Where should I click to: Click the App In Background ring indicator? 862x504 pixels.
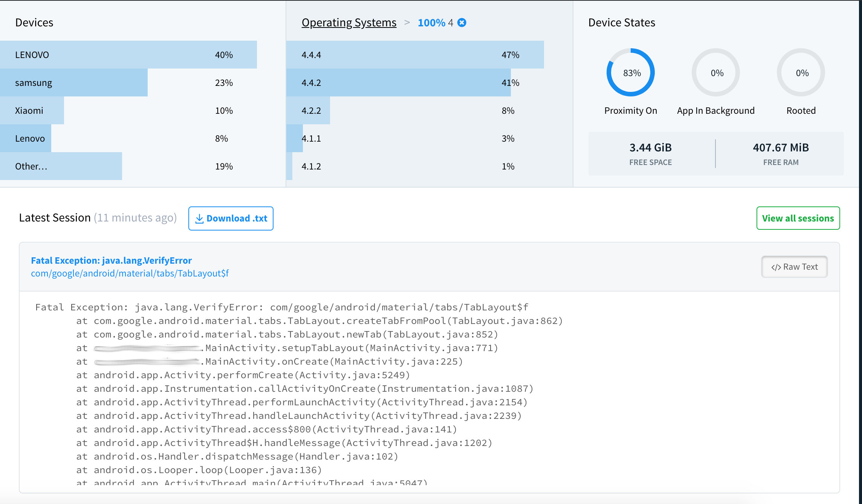pyautogui.click(x=715, y=72)
